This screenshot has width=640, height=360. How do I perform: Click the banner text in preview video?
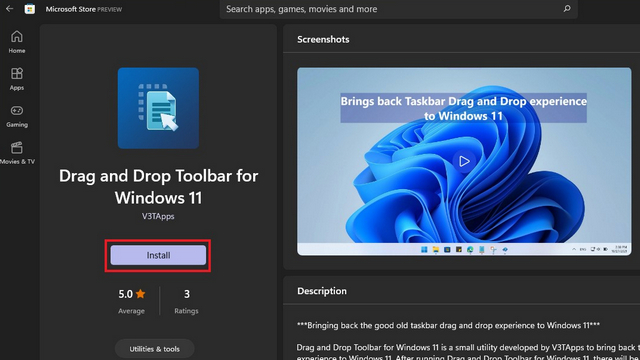point(464,109)
